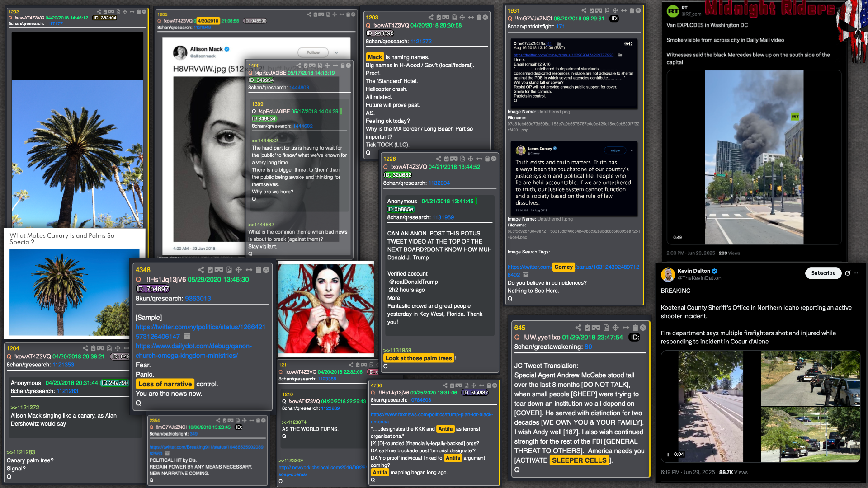The width and height of the screenshot is (868, 488).
Task: Pause the Kevin Dalton video at 0:04
Action: 669,455
